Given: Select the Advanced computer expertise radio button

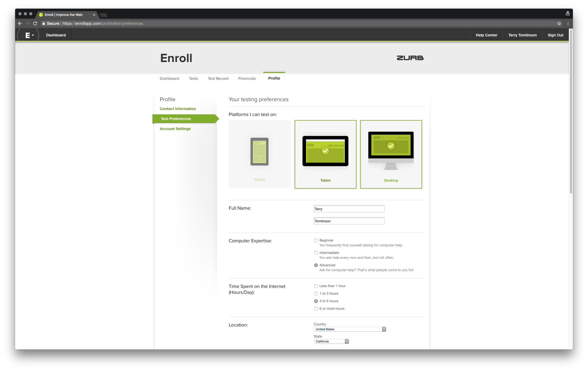Looking at the screenshot, I should coord(315,265).
